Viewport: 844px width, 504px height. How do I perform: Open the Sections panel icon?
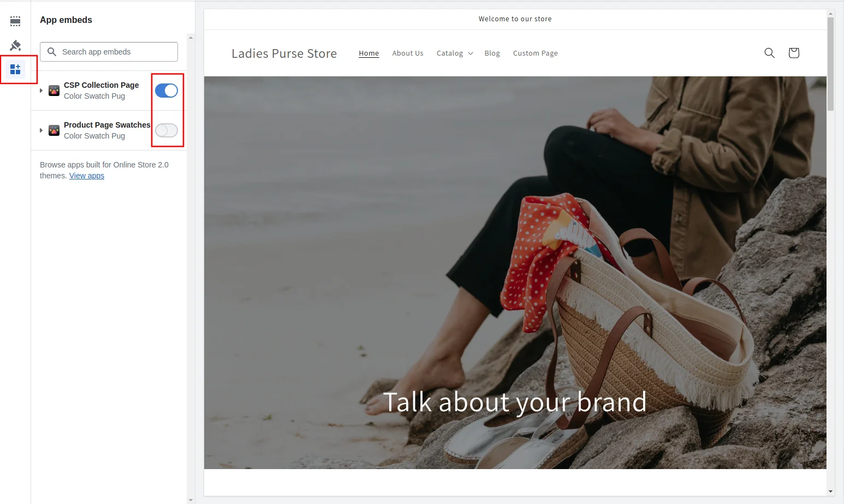tap(15, 21)
